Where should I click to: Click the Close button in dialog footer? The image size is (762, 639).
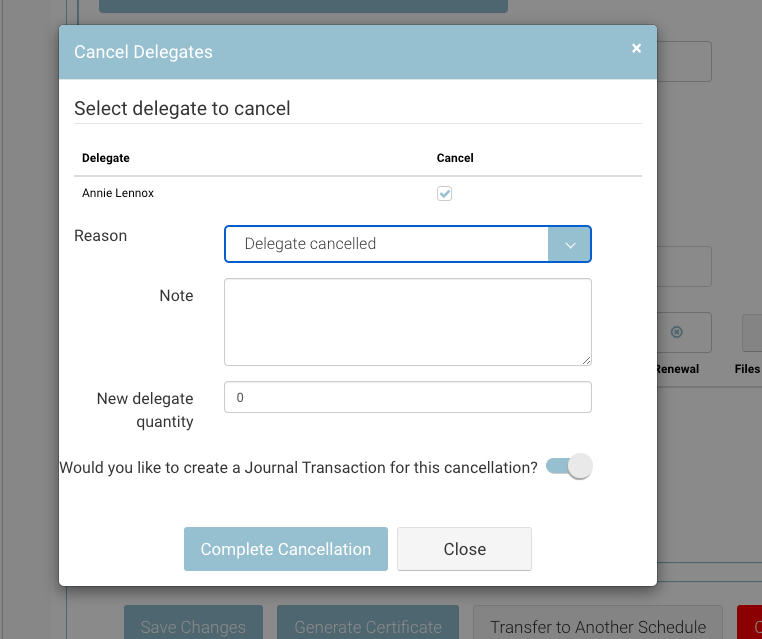click(x=464, y=549)
